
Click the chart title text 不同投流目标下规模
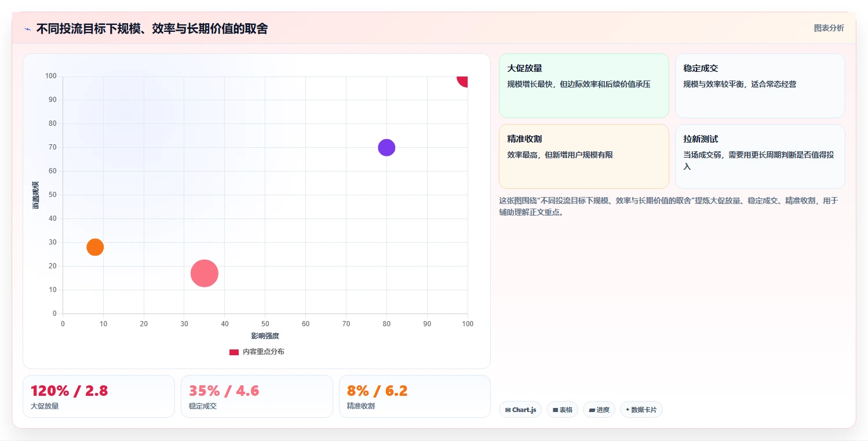point(152,29)
